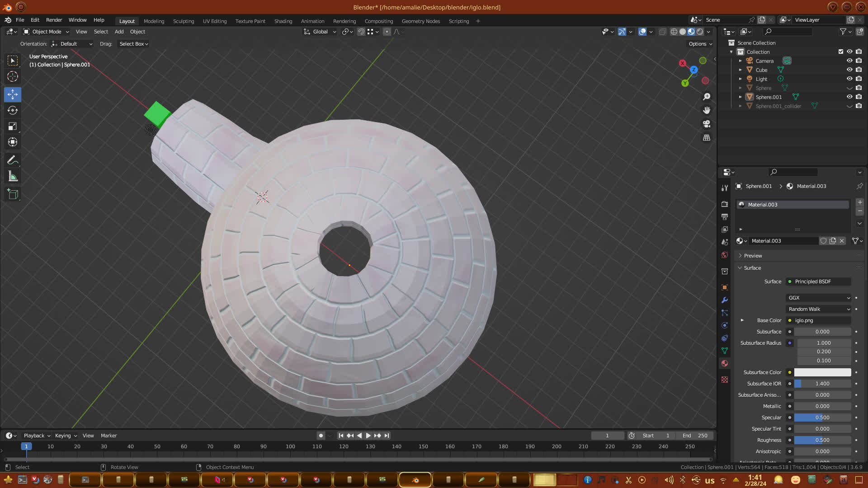Select the Rotate tool in toolbar
This screenshot has width=868, height=488.
(13, 110)
